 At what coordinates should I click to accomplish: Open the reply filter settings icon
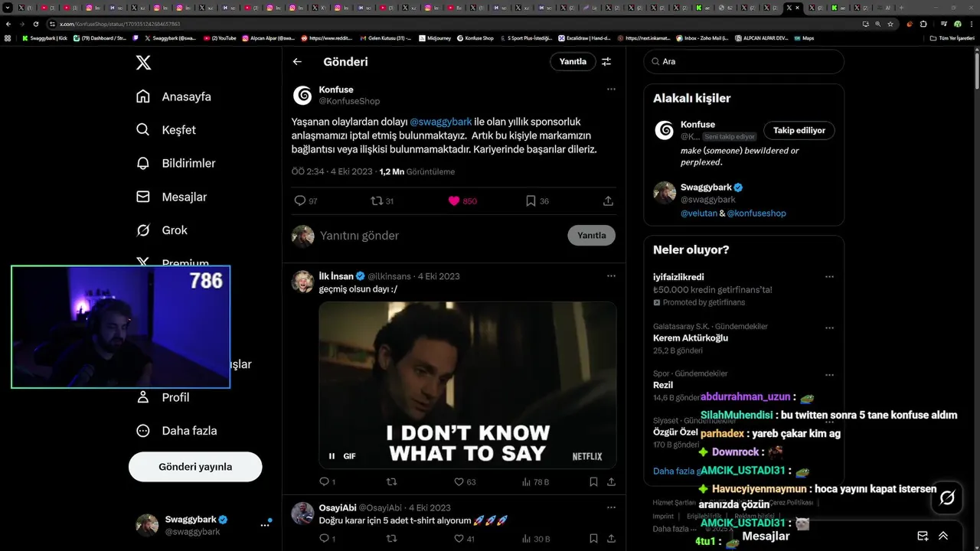point(606,61)
